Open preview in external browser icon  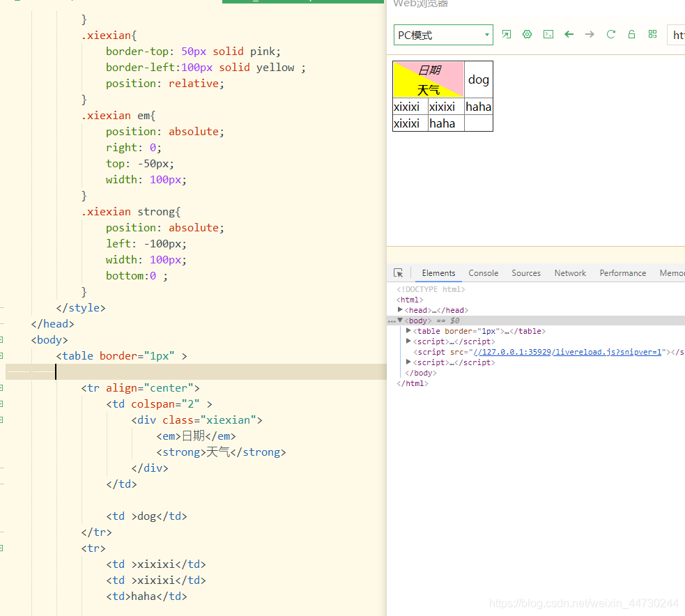click(507, 35)
